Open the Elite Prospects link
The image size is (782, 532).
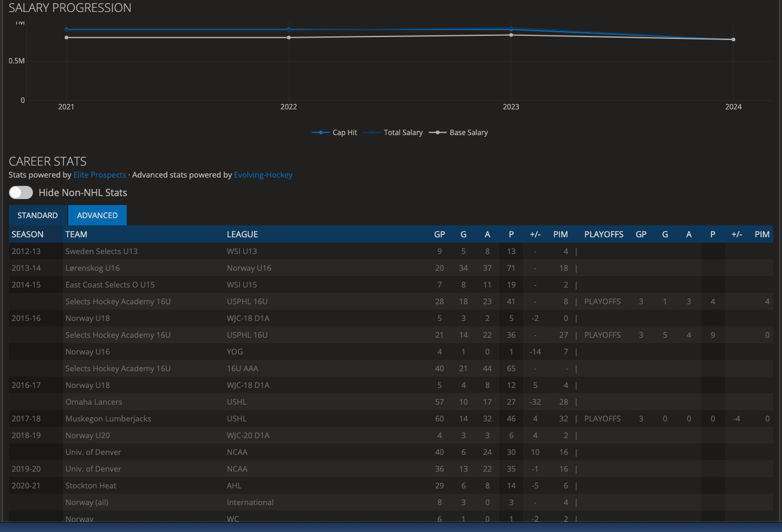pos(100,175)
